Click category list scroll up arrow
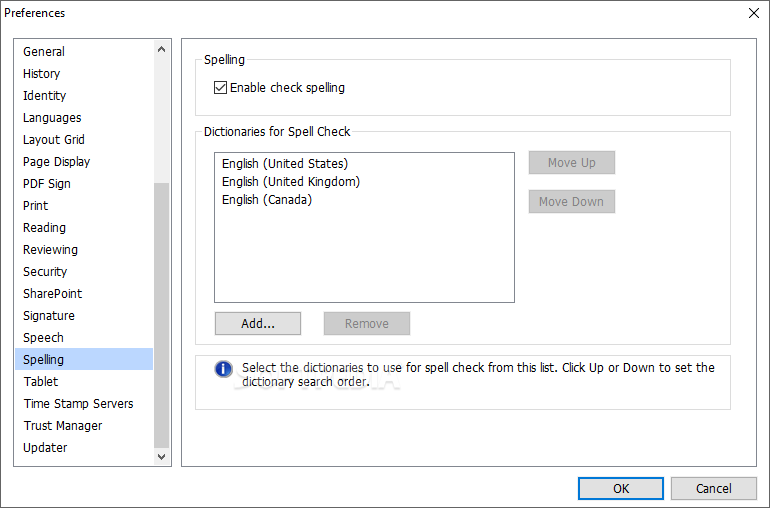The image size is (770, 508). coord(162,49)
